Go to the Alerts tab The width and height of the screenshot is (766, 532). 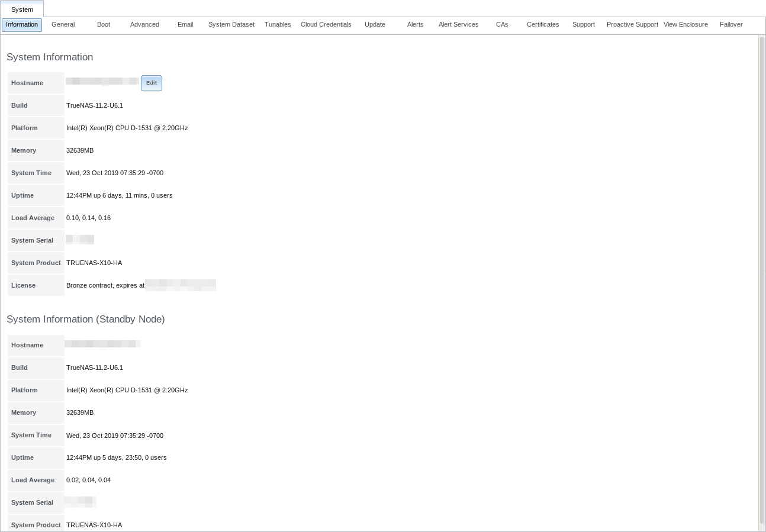click(x=416, y=25)
